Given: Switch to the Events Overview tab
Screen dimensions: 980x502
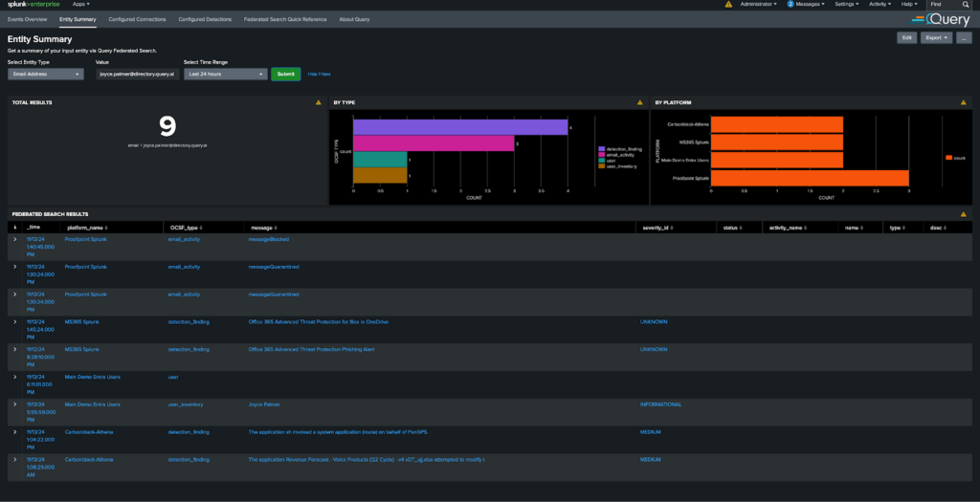Looking at the screenshot, I should (x=27, y=19).
